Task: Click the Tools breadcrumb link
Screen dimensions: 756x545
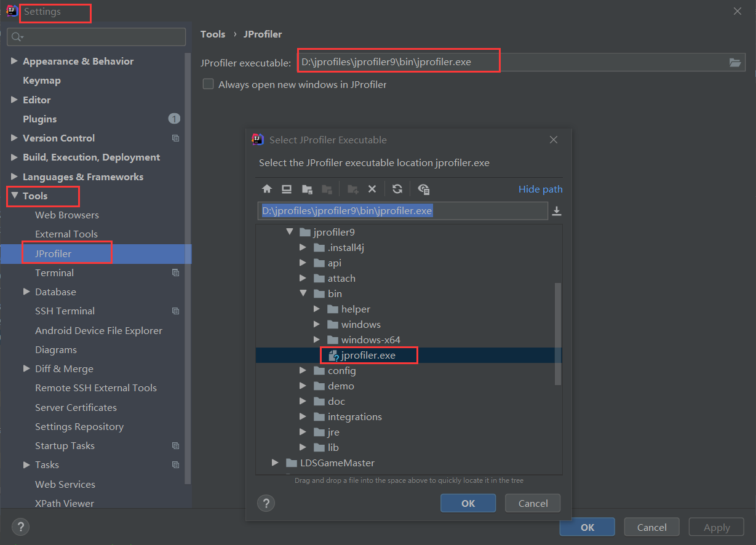Action: [x=213, y=34]
